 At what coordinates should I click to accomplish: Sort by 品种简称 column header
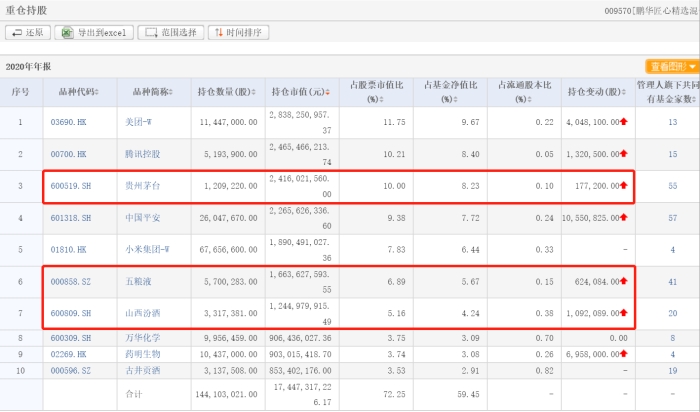point(153,92)
